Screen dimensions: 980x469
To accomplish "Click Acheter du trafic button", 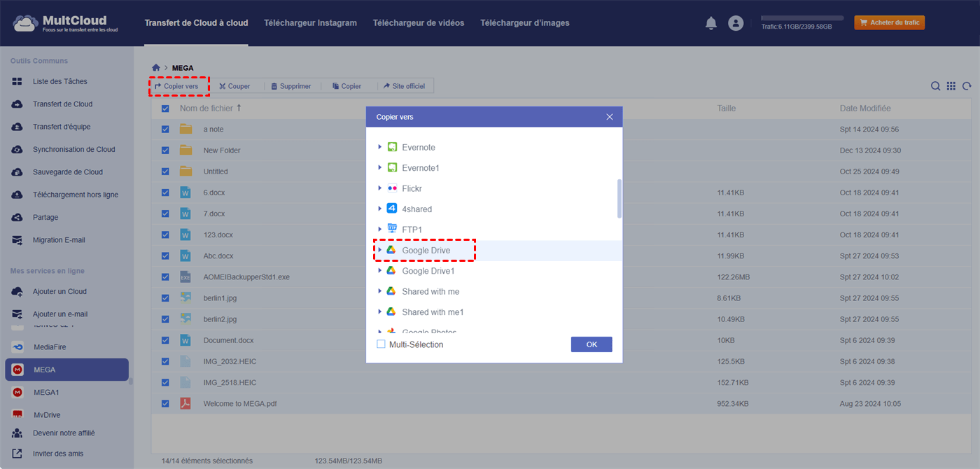I will pos(889,22).
